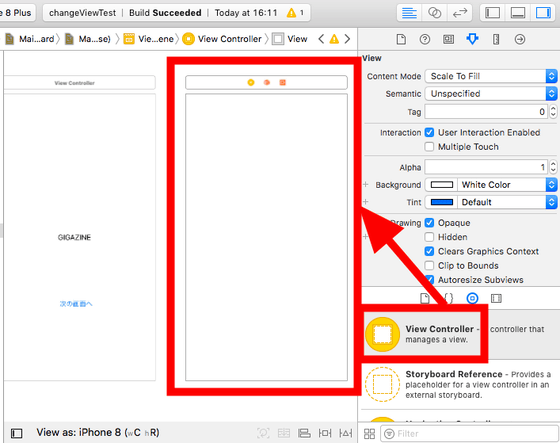
Task: Toggle User Interaction Enabled checkbox
Action: tap(429, 133)
